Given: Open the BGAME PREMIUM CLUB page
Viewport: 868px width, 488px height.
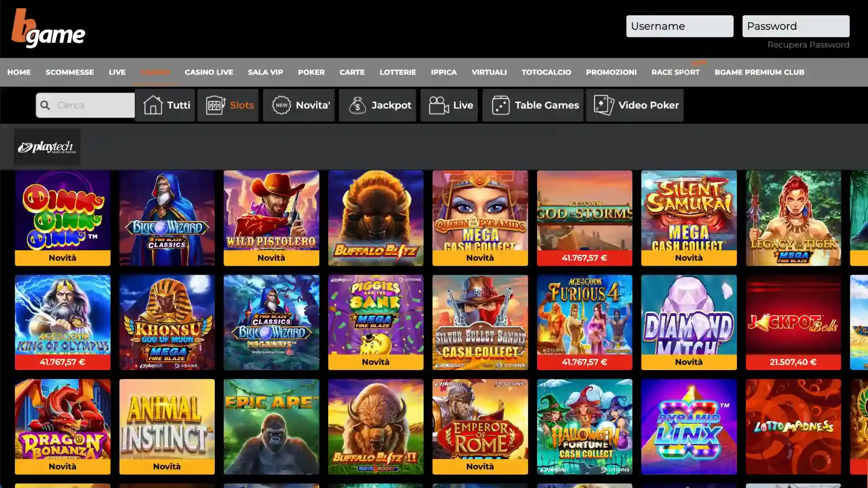Looking at the screenshot, I should point(759,72).
